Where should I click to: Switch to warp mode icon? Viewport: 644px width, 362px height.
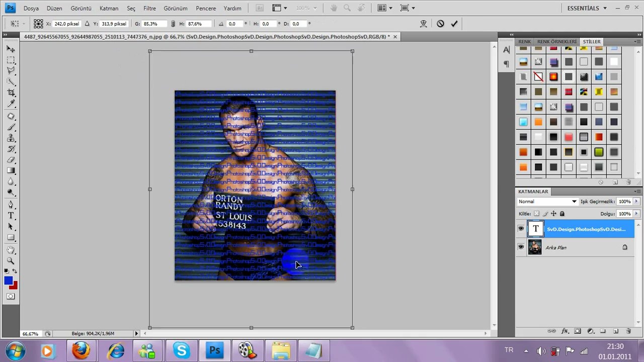click(x=424, y=24)
